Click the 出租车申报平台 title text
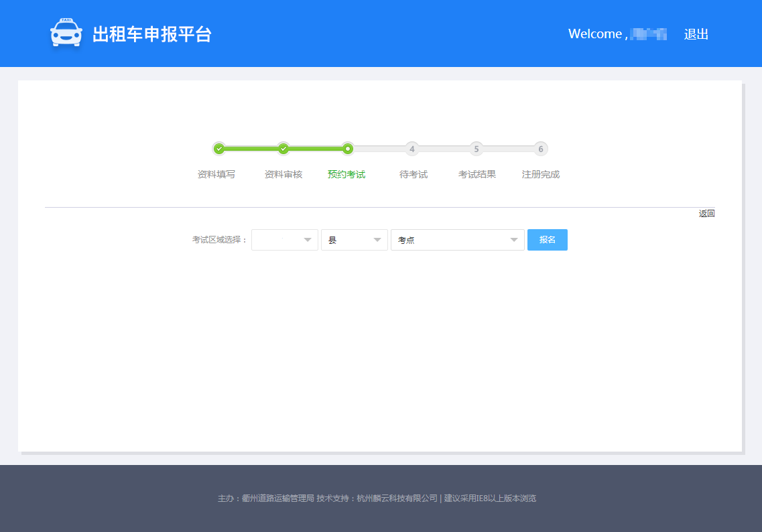 tap(151, 34)
